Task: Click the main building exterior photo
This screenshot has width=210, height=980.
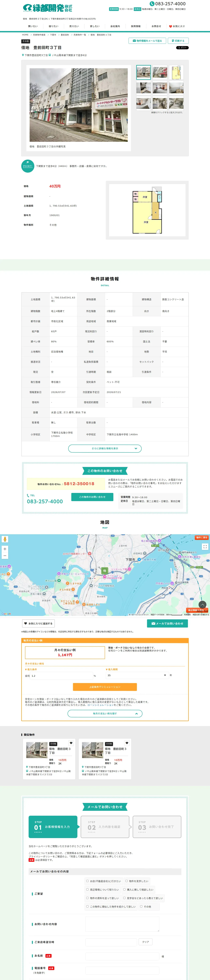Action: coord(79,105)
